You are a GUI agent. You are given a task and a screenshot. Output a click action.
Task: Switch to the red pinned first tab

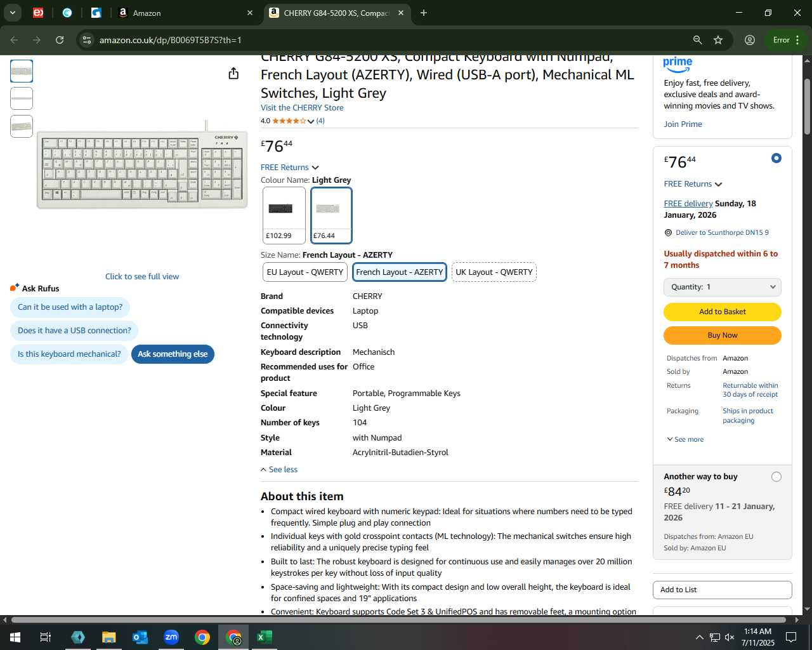click(x=38, y=13)
